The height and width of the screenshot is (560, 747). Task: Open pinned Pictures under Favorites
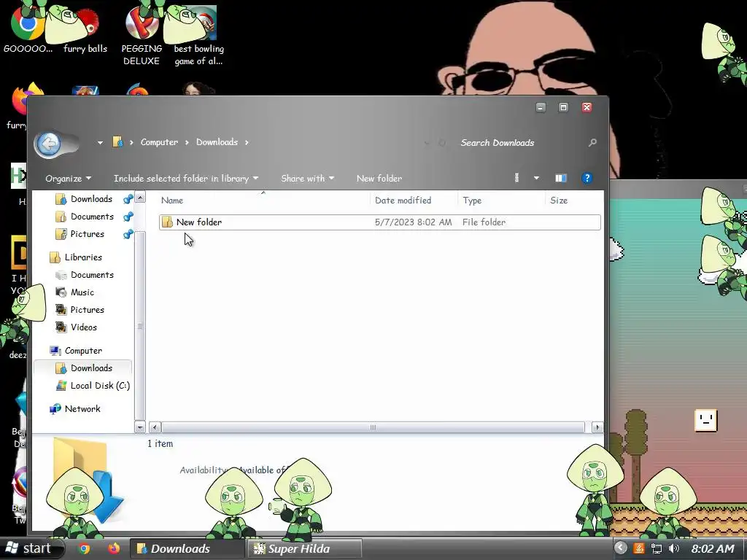(88, 234)
